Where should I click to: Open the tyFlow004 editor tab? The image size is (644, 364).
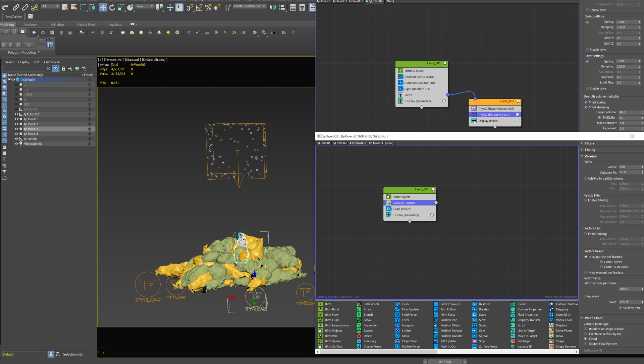pyautogui.click(x=376, y=143)
